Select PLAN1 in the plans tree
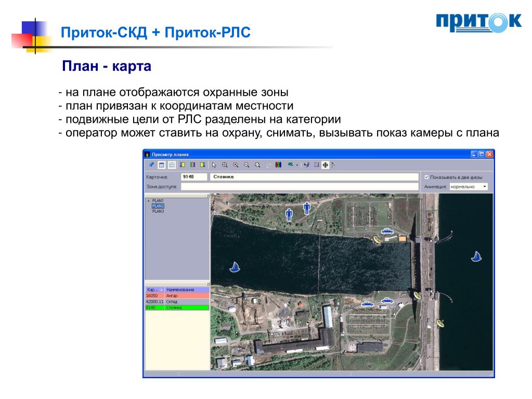 (x=158, y=201)
